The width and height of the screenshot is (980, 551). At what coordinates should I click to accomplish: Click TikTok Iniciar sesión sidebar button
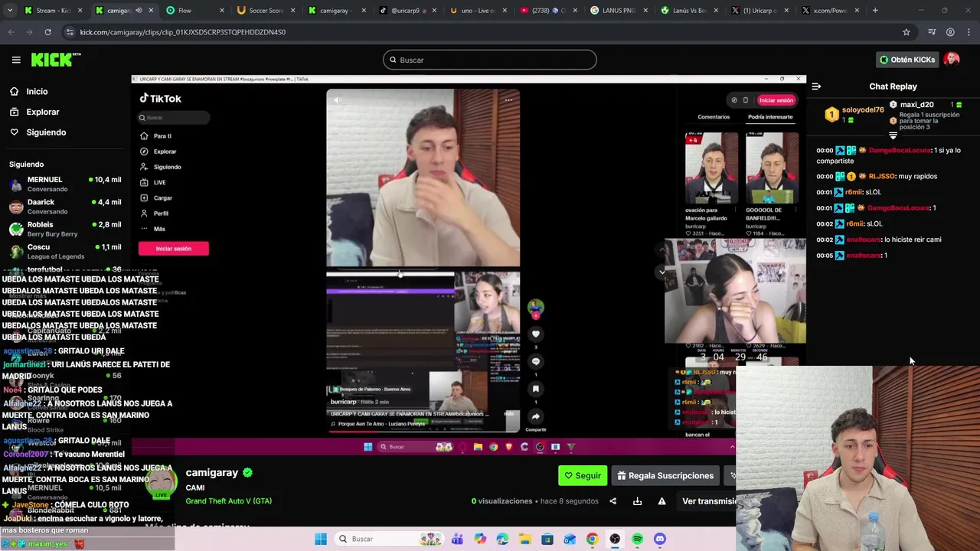174,249
